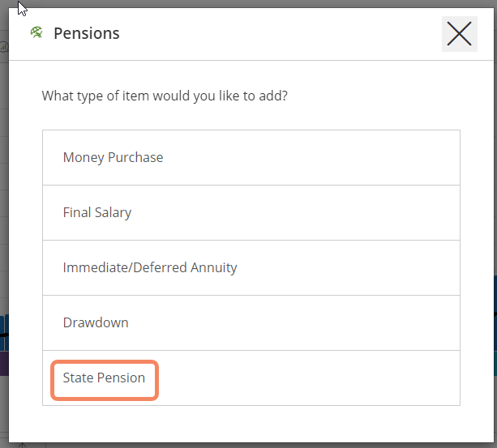Choose Final Salary from the list
The image size is (497, 448).
tap(97, 212)
